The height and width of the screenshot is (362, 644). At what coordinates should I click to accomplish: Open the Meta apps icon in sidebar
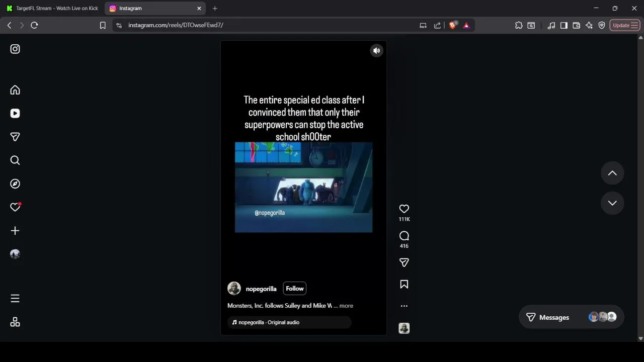tap(15, 322)
